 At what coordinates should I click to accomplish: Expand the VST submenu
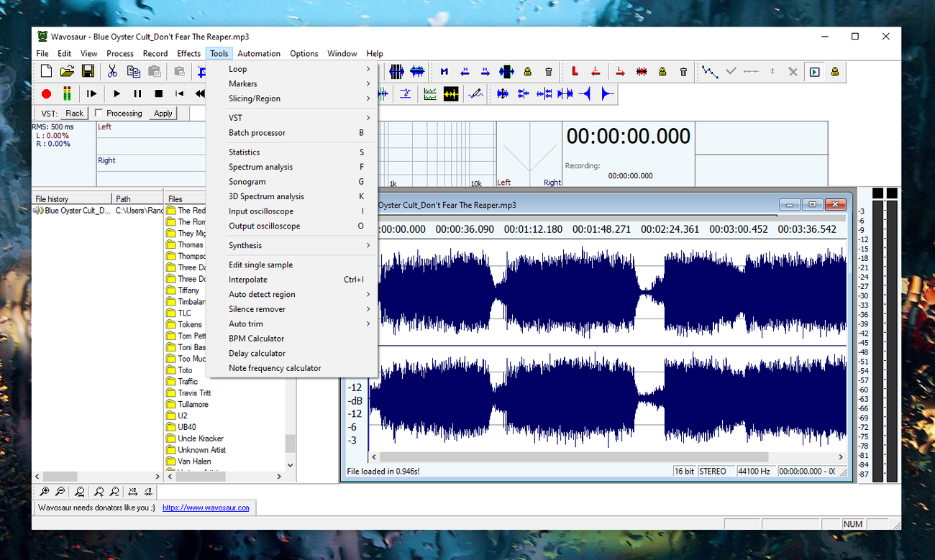pos(292,118)
